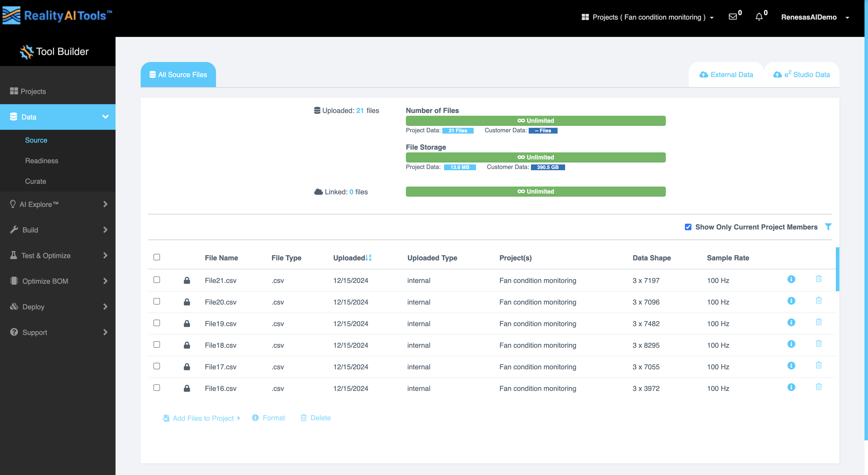Click the lock icon beside File19.csv
The image size is (868, 475).
click(x=187, y=323)
